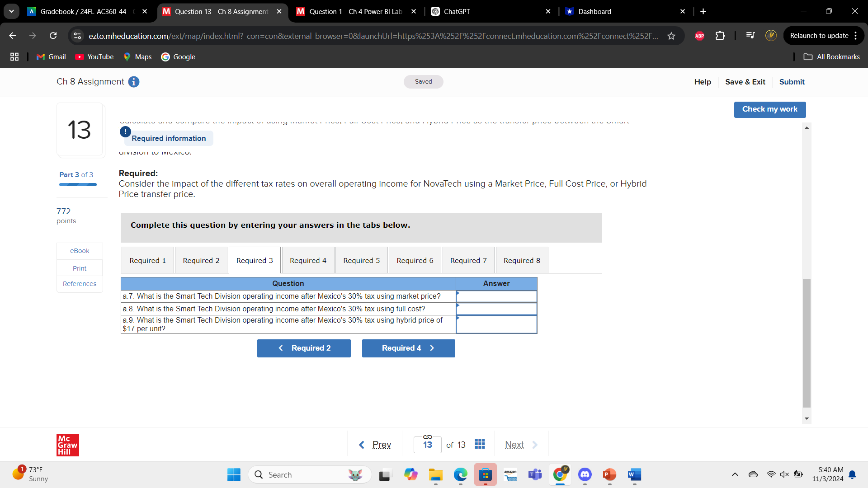
Task: Open the eBook link
Action: pyautogui.click(x=80, y=251)
